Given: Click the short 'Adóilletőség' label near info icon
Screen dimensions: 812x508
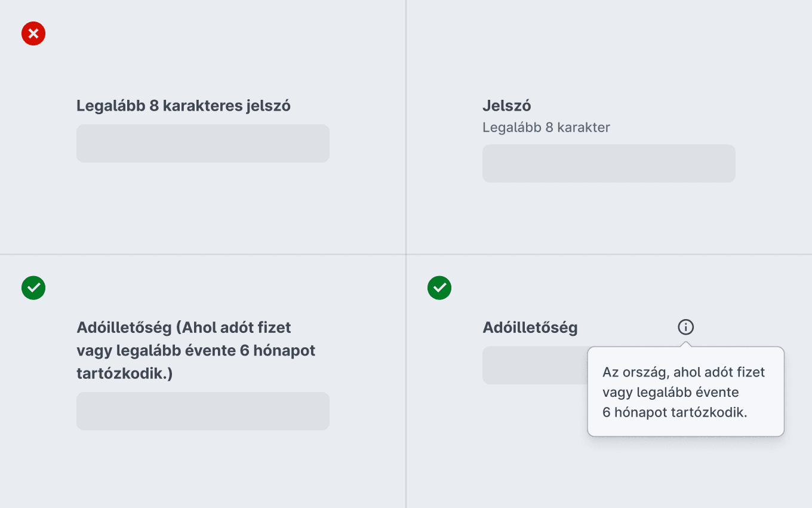Looking at the screenshot, I should tap(530, 328).
